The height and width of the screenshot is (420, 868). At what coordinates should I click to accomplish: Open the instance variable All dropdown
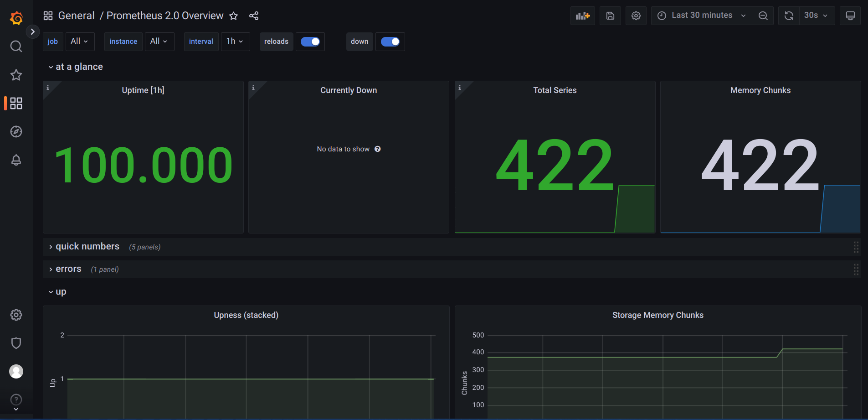pos(159,41)
